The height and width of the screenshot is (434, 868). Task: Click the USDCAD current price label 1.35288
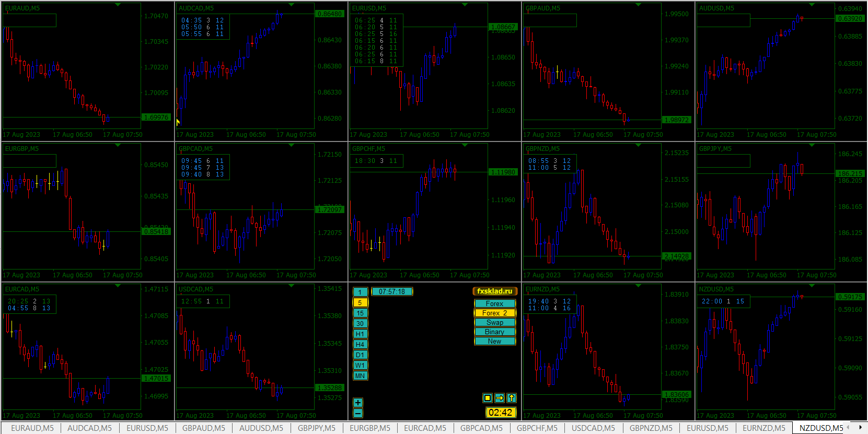point(330,388)
